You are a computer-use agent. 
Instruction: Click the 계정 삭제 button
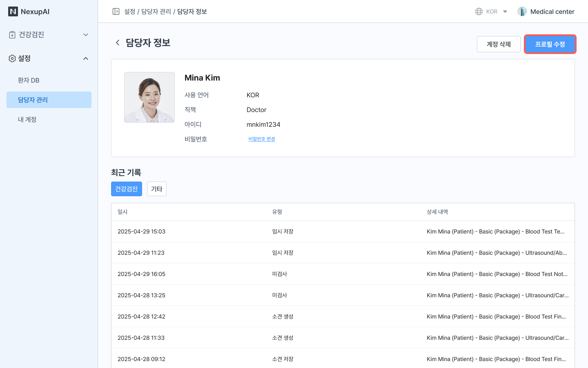coord(499,44)
